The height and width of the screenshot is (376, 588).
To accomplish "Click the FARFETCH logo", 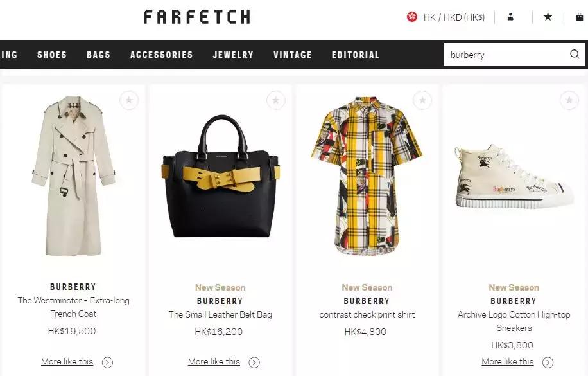I will [x=197, y=17].
